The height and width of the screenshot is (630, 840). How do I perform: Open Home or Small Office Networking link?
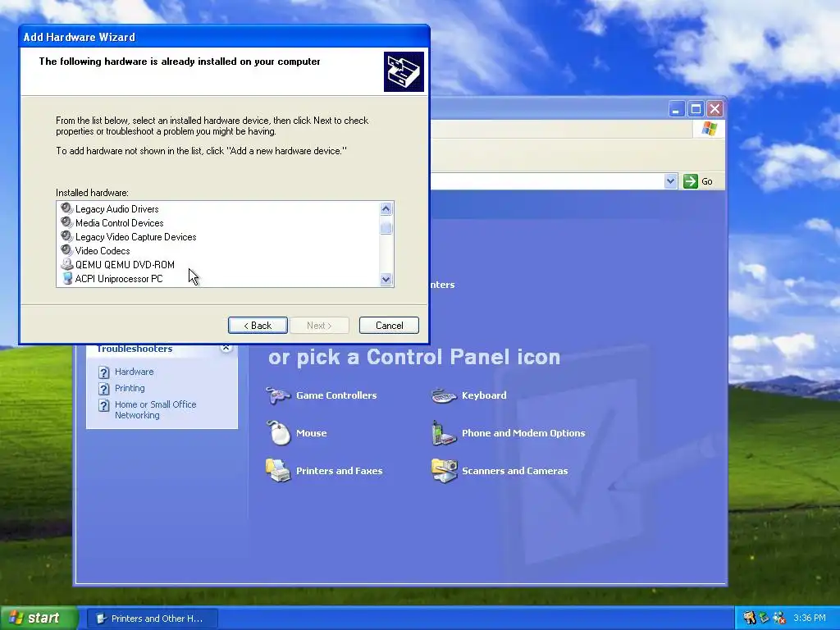155,410
